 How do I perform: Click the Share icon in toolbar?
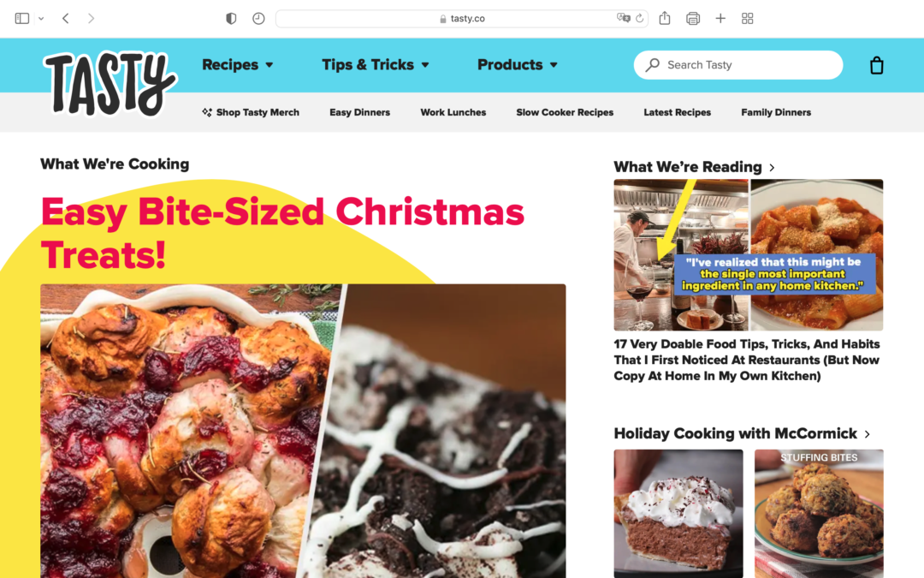click(665, 18)
